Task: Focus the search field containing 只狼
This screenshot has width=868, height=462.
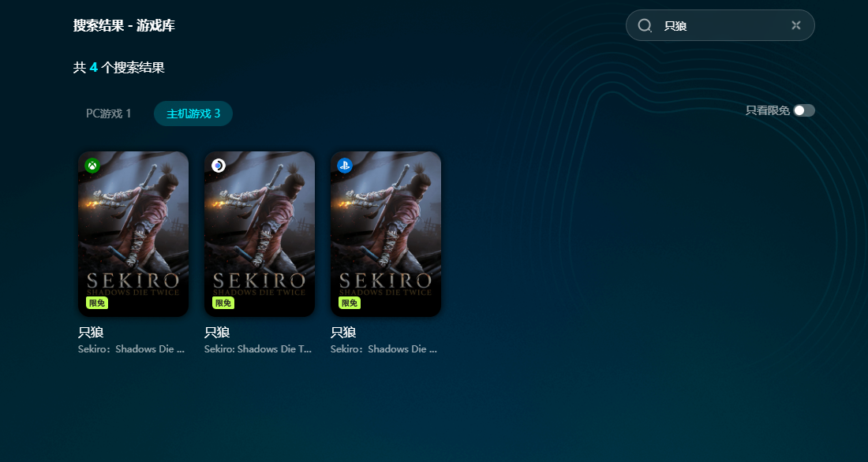Action: (x=720, y=25)
